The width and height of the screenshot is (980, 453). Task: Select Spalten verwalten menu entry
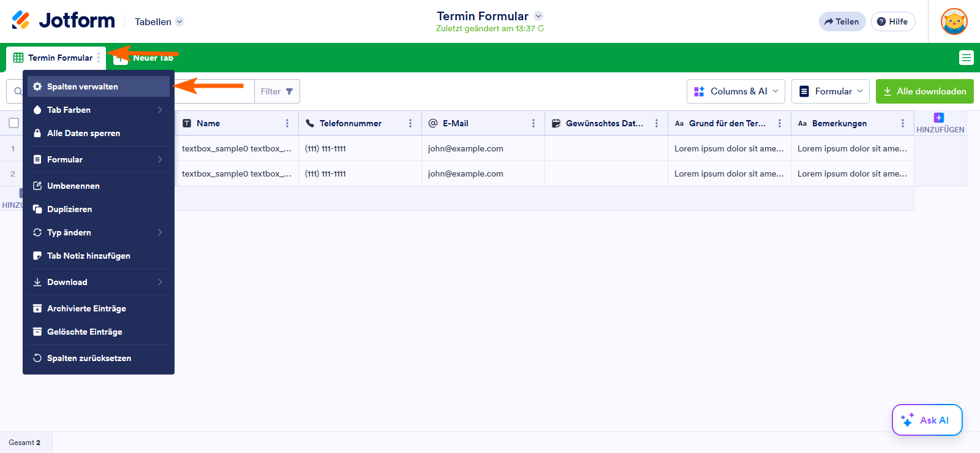(99, 86)
